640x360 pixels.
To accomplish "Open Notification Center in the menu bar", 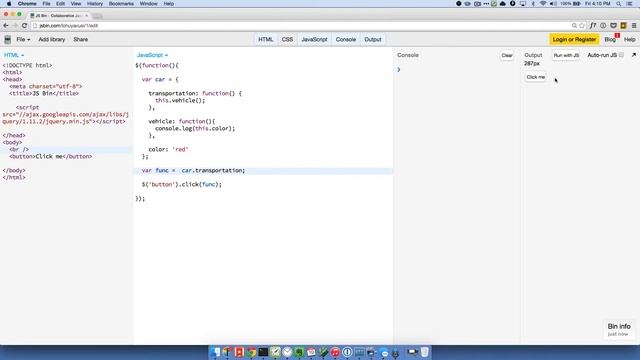I will click(629, 4).
